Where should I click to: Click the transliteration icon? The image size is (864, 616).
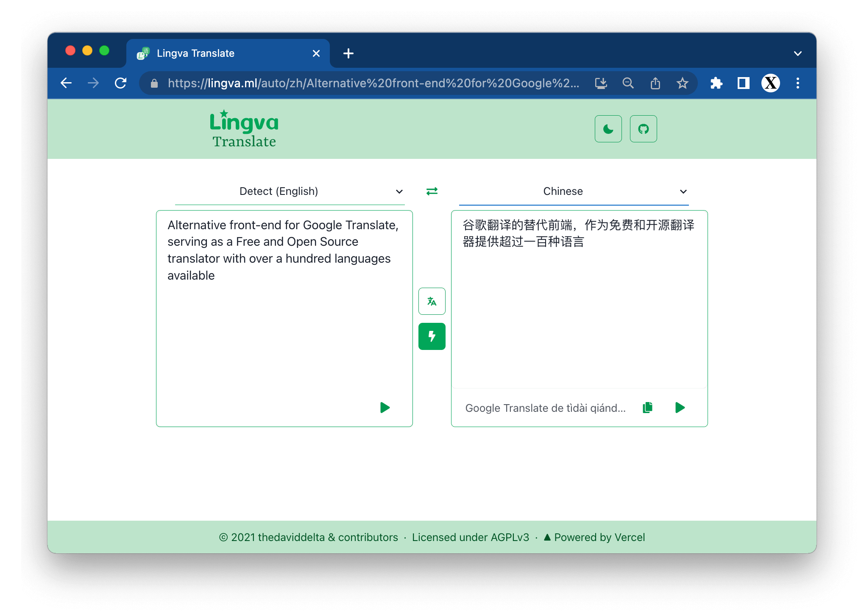pyautogui.click(x=432, y=301)
